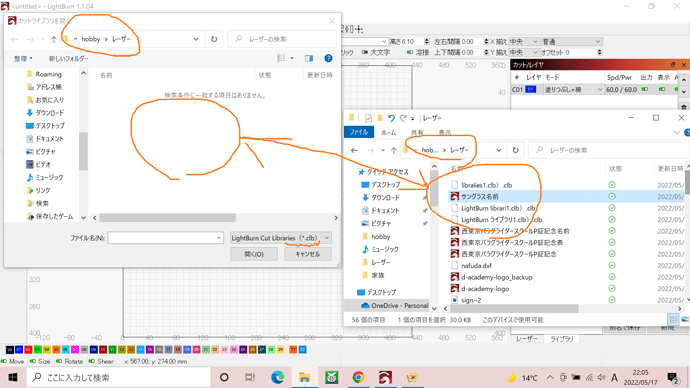Image resolution: width=690 pixels, height=388 pixels.
Task: Toggle the 溶接 (weld) switch
Action: click(x=410, y=52)
